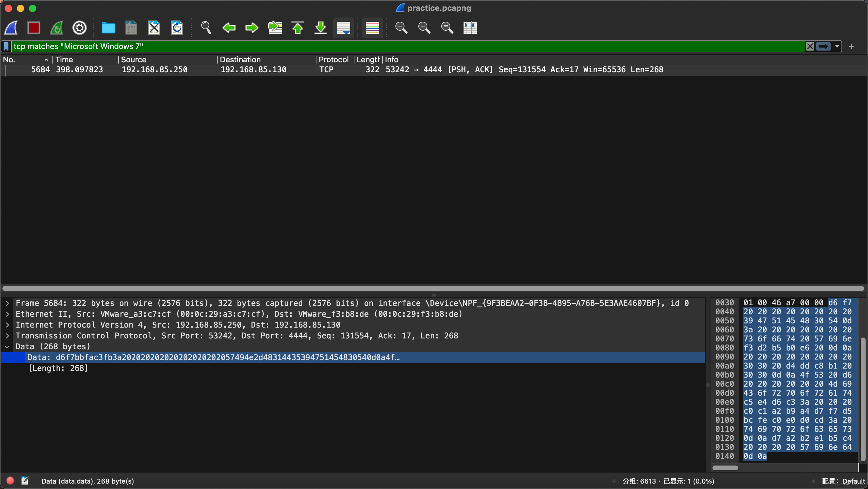This screenshot has width=868, height=489.
Task: Expand Transmission Control Protocol node
Action: 7,335
